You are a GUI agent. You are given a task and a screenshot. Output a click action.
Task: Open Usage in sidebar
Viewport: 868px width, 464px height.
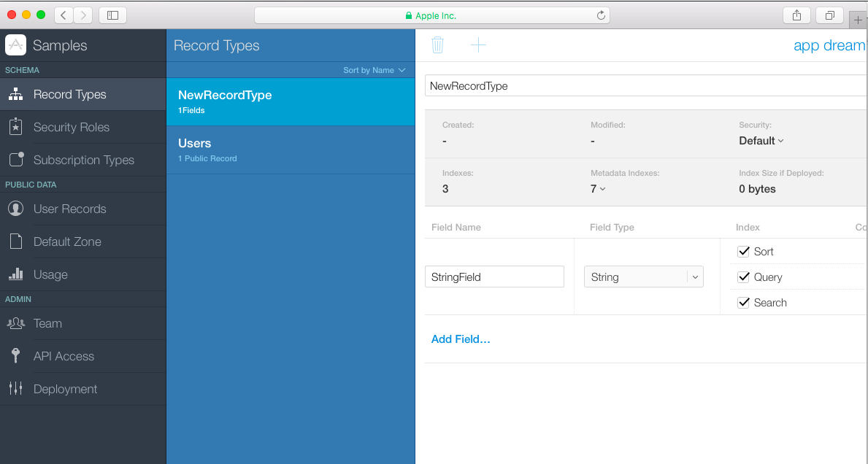click(83, 274)
